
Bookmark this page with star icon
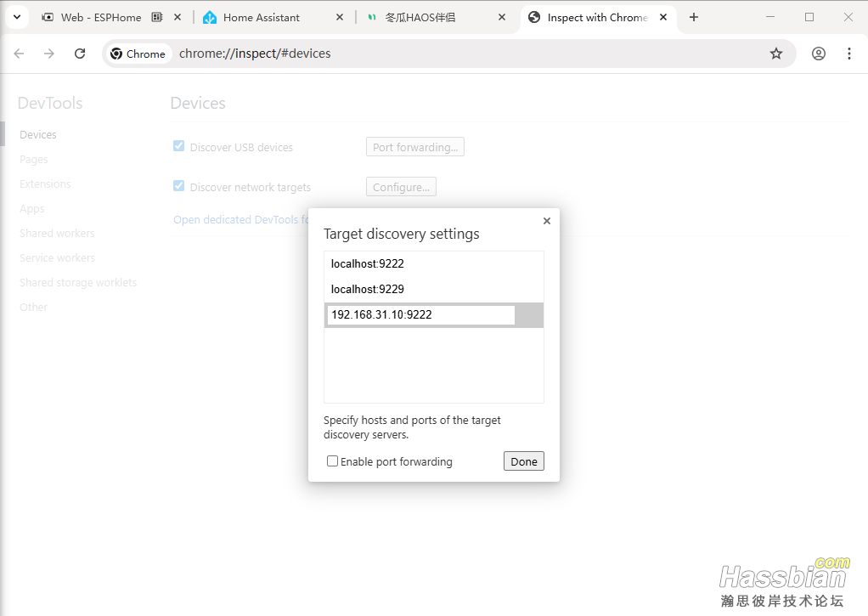click(x=775, y=54)
